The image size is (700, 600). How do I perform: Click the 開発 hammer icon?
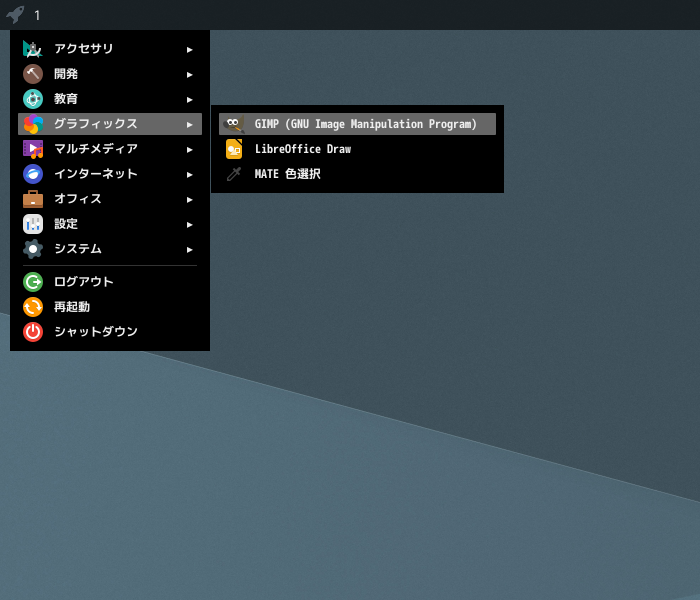click(x=33, y=74)
